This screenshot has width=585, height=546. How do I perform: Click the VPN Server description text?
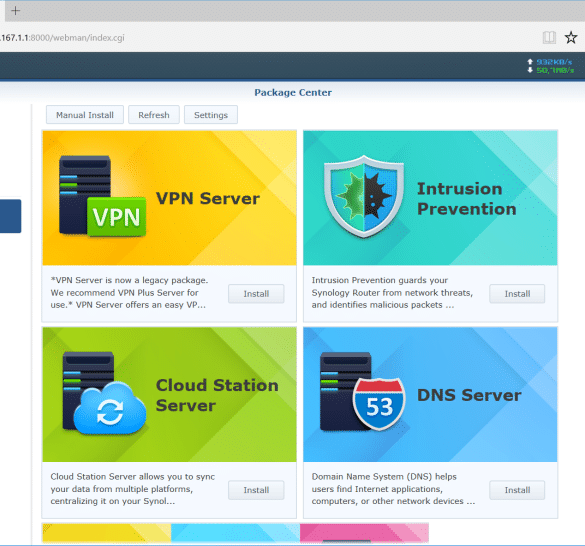tap(129, 293)
